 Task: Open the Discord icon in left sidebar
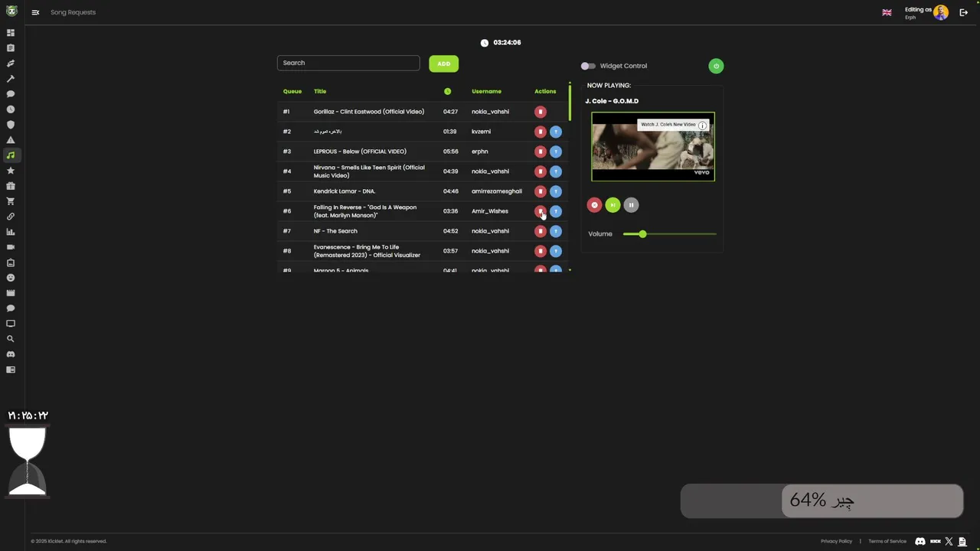coord(11,354)
